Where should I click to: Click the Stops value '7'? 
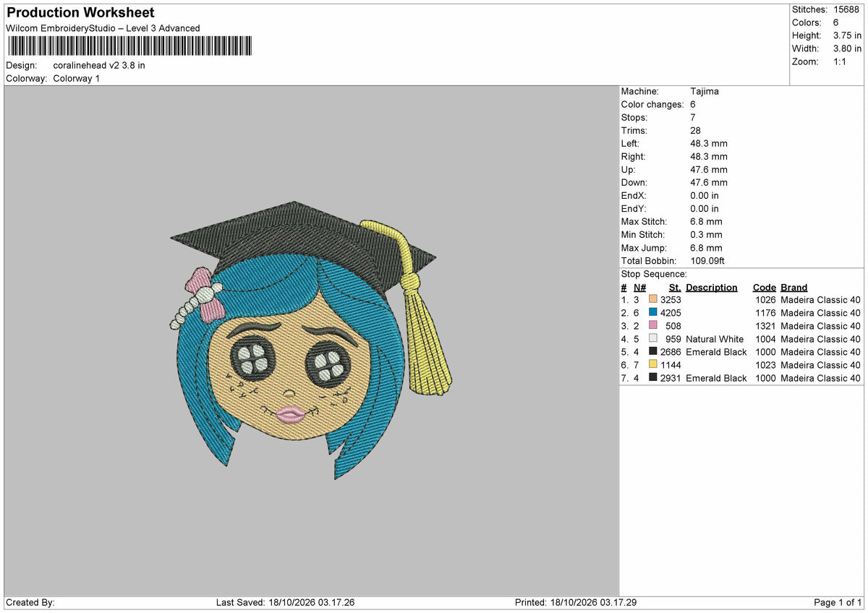point(693,118)
